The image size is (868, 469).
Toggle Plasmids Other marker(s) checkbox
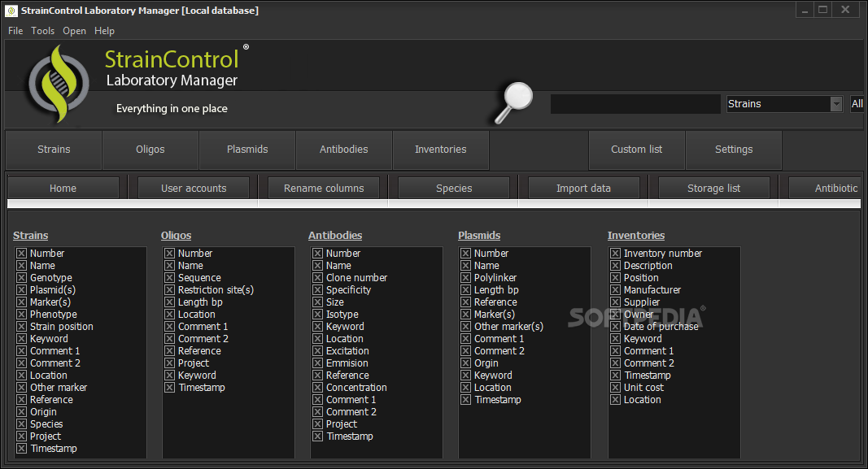tap(465, 326)
